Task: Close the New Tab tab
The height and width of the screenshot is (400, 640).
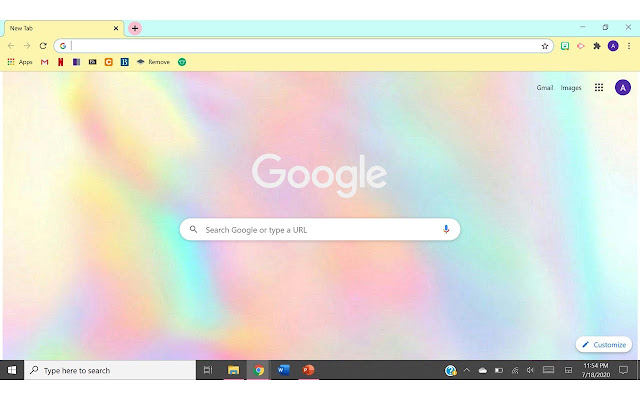Action: coord(116,28)
